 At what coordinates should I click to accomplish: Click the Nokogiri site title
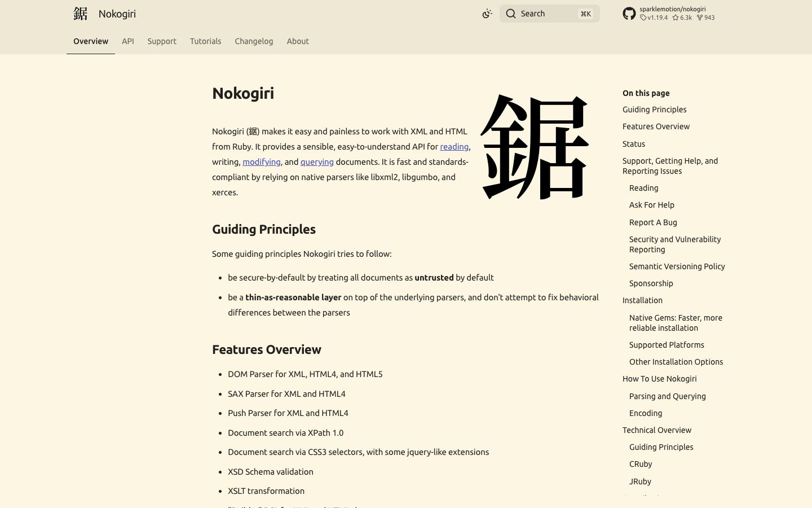[117, 14]
